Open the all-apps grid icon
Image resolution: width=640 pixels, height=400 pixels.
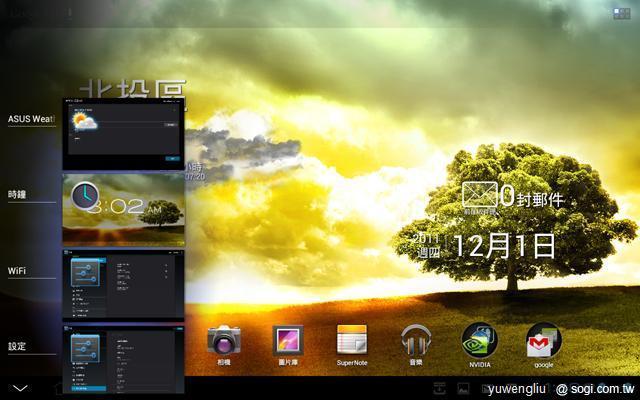point(622,13)
